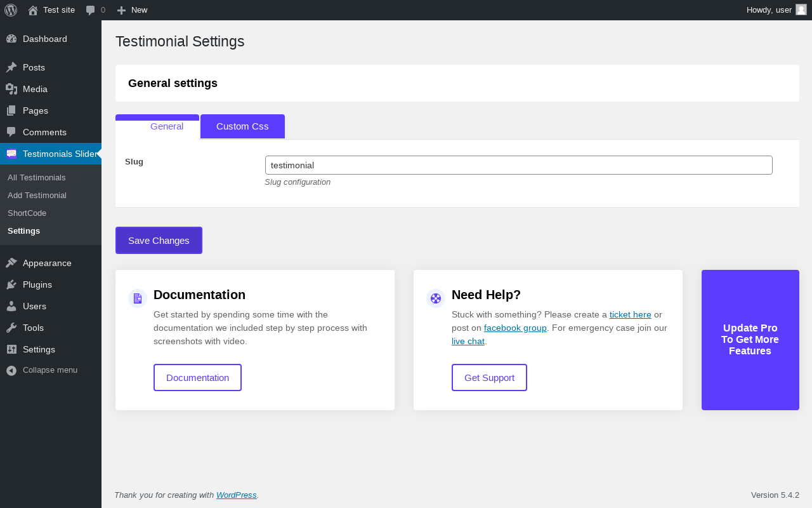The image size is (812, 508).
Task: Open the ShortCode submenu item
Action: [x=27, y=213]
